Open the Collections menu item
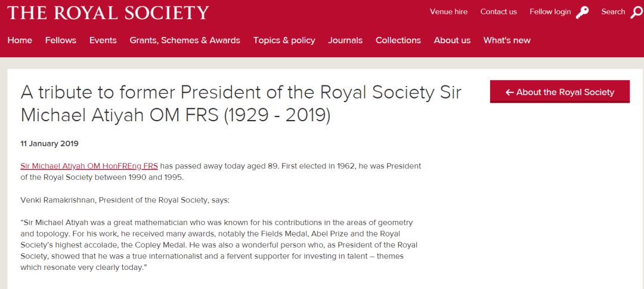This screenshot has height=289, width=644. tap(398, 40)
